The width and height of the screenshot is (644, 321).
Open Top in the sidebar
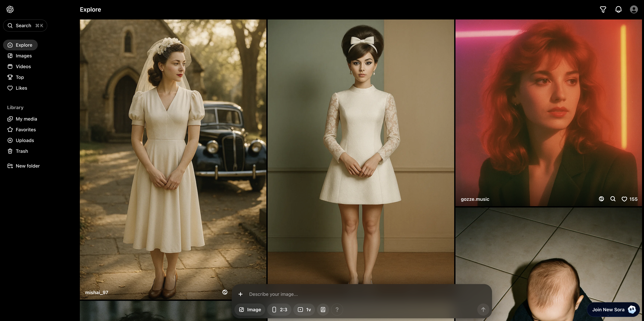[x=19, y=77]
